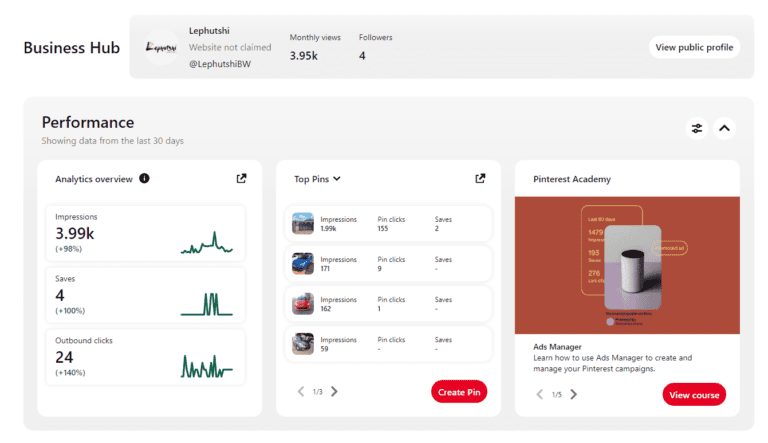Click the Analytics overview info icon
768x443 pixels.
click(144, 178)
